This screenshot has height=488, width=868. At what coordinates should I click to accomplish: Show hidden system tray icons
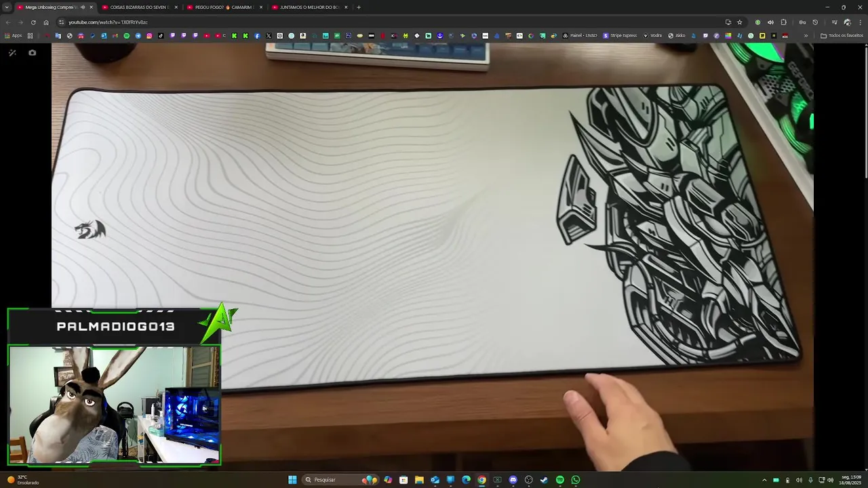point(764,480)
